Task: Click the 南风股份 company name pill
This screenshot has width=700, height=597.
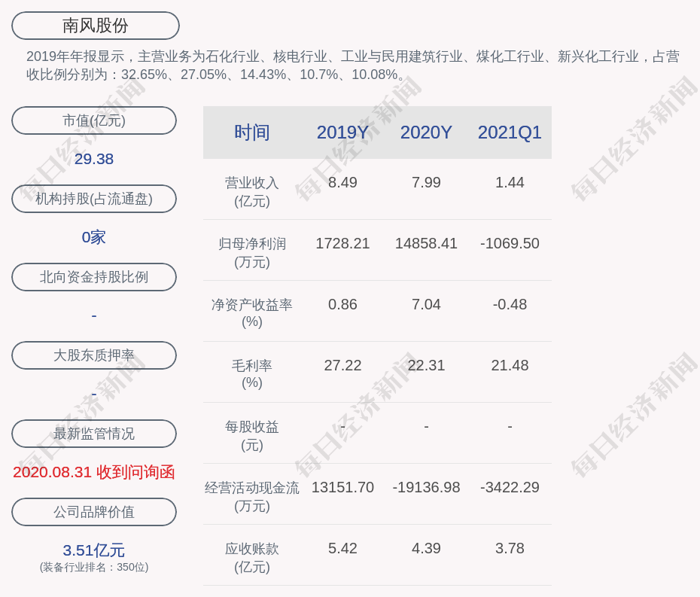Action: point(96,26)
